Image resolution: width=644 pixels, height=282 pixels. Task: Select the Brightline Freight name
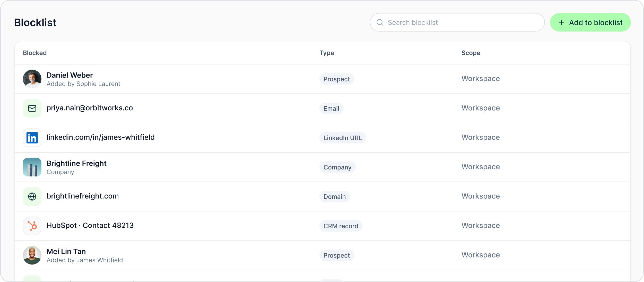76,163
